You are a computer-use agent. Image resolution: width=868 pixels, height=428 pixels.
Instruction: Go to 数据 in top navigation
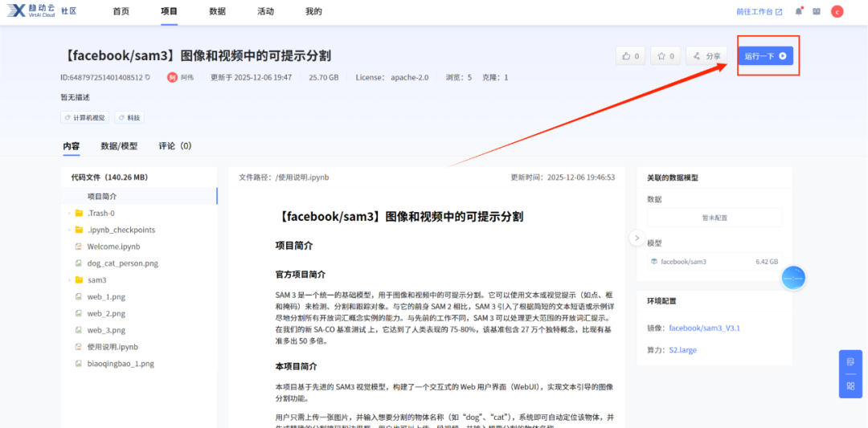(217, 11)
